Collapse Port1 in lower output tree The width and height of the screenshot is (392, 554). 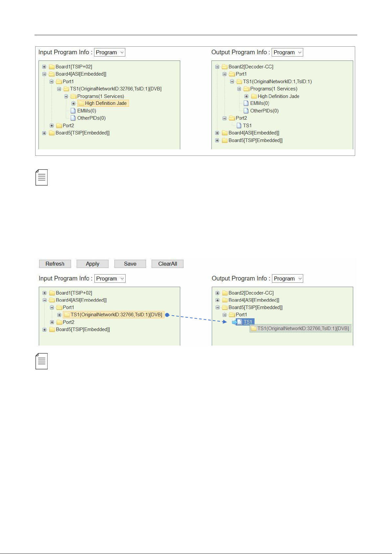coord(225,315)
